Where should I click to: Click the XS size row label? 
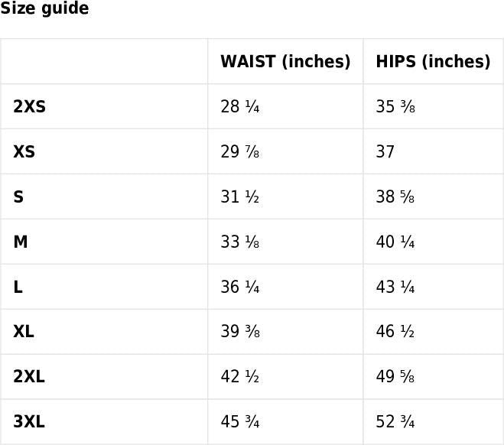pos(24,152)
